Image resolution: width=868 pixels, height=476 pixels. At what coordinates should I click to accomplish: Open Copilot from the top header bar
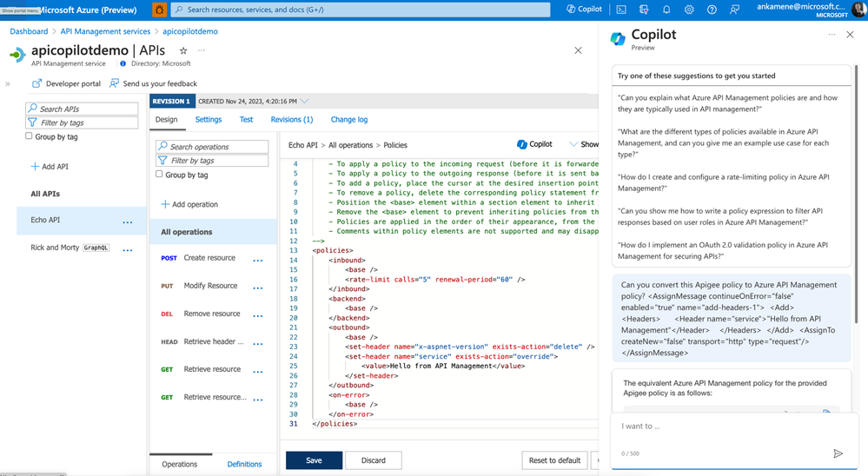click(584, 10)
